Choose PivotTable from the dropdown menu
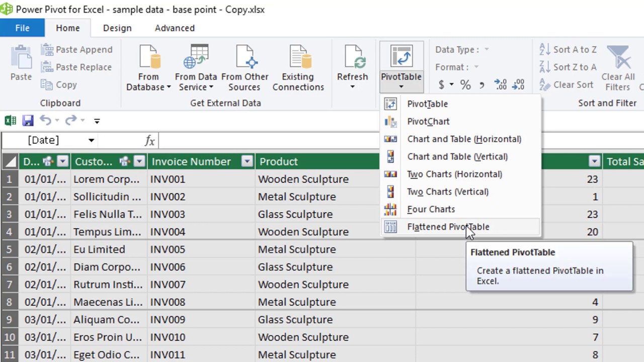The width and height of the screenshot is (644, 362). pos(460,104)
